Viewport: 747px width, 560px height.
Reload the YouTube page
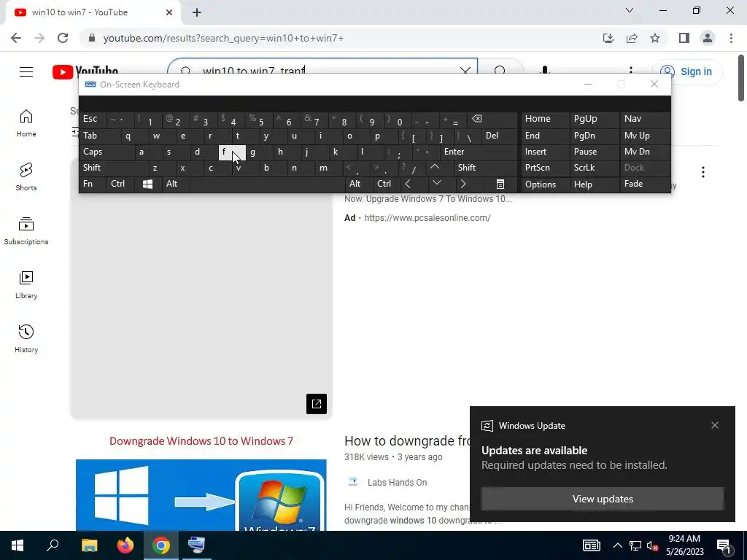click(x=63, y=38)
